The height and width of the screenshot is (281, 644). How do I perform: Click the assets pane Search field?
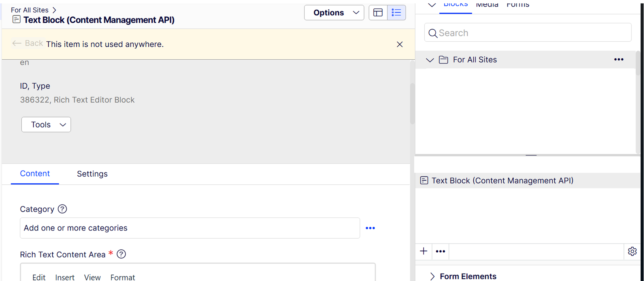[x=527, y=33]
